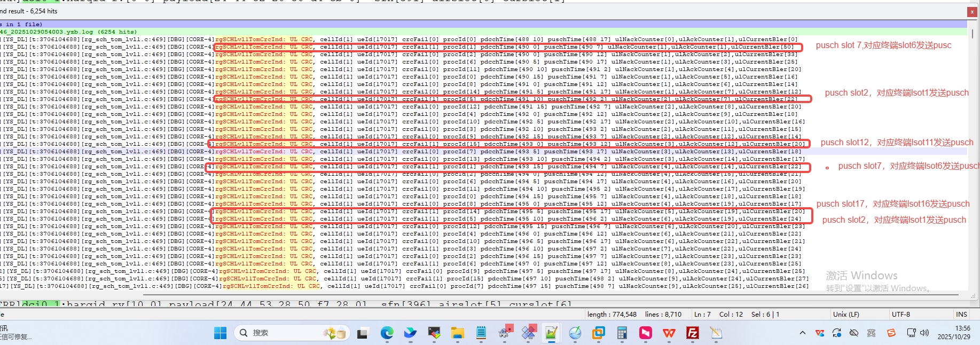Open Microsoft Edge from the taskbar
The width and height of the screenshot is (980, 345).
tap(387, 333)
